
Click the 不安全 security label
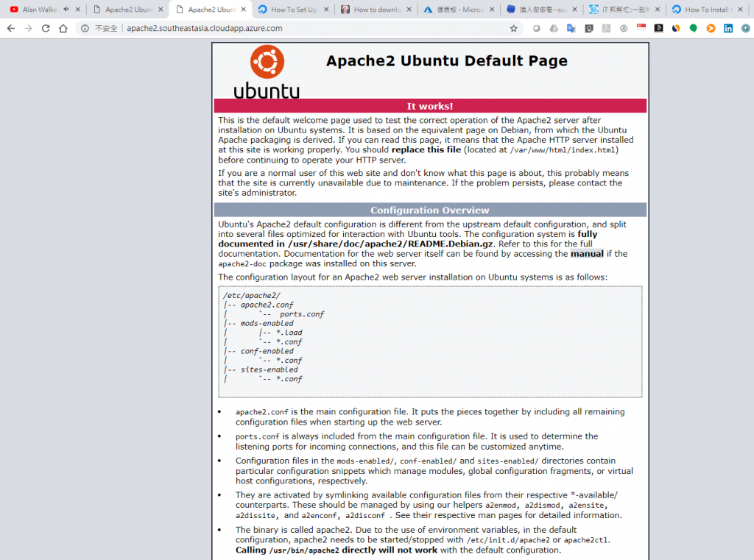pyautogui.click(x=106, y=29)
